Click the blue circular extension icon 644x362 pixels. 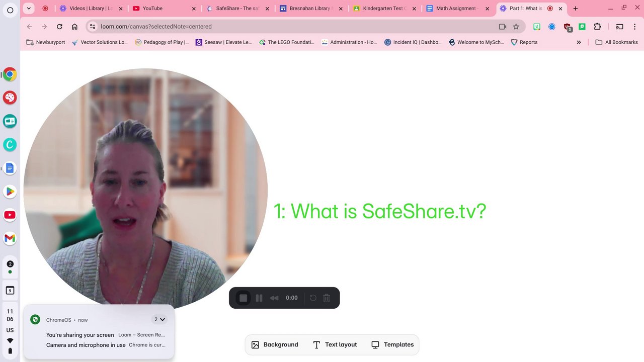(x=552, y=27)
